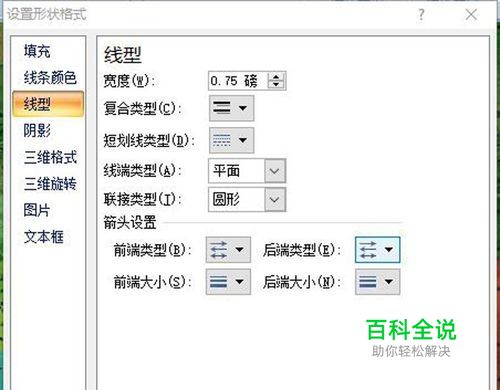Open the 前端大小 arrow size dropdown

[228, 282]
